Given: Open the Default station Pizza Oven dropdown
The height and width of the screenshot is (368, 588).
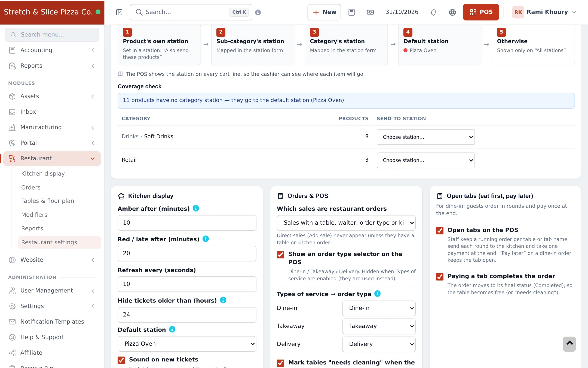Looking at the screenshot, I should [x=187, y=344].
